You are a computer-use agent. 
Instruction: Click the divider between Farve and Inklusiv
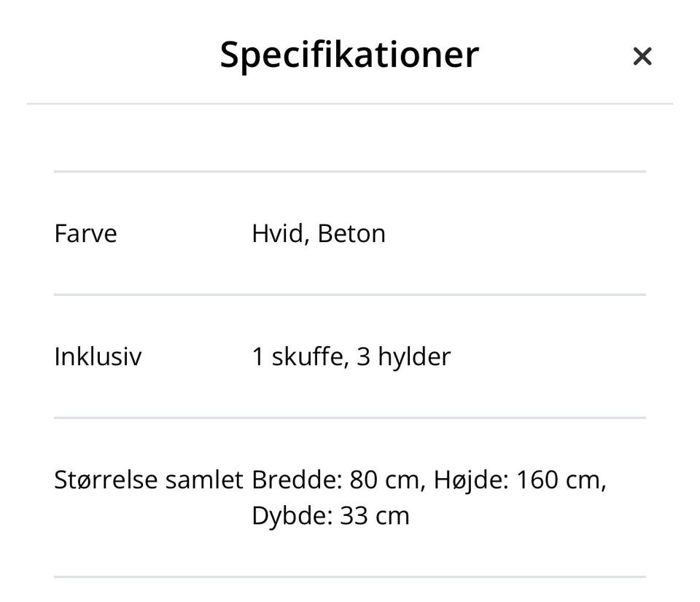[349, 294]
